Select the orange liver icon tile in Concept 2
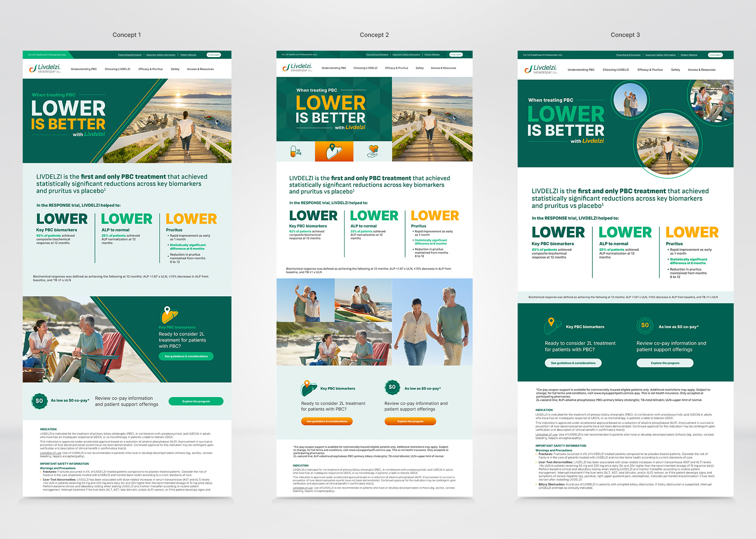The height and width of the screenshot is (539, 756). click(x=334, y=151)
